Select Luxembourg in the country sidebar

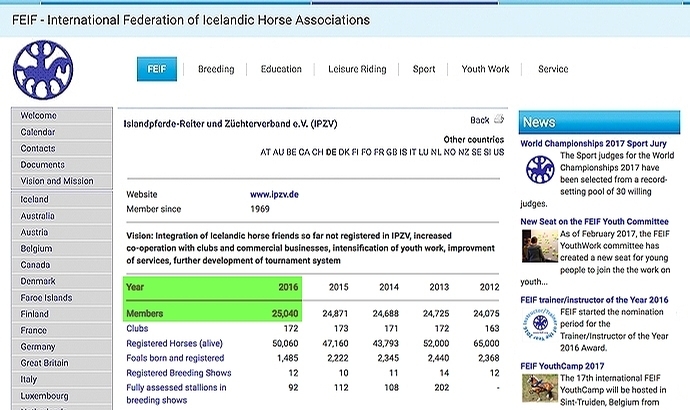[62, 396]
